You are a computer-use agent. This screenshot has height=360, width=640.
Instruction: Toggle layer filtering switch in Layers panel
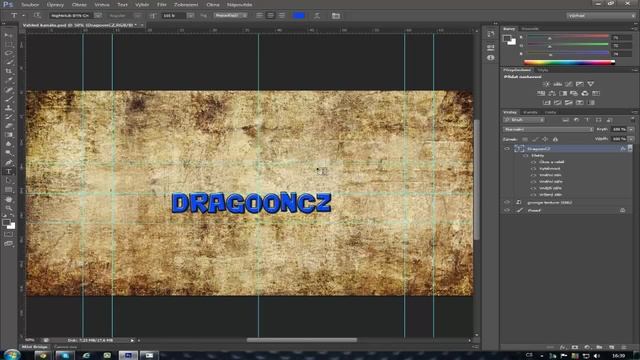point(632,120)
